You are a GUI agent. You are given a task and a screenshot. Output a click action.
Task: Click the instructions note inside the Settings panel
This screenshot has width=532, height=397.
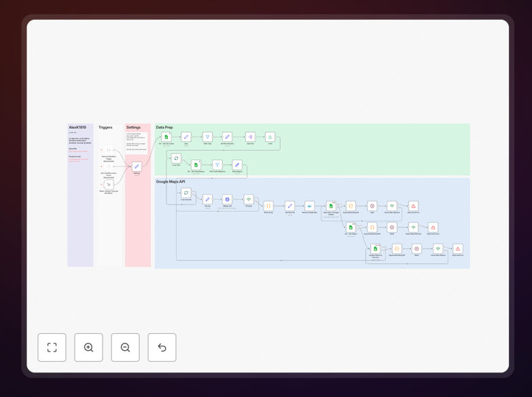pyautogui.click(x=137, y=142)
